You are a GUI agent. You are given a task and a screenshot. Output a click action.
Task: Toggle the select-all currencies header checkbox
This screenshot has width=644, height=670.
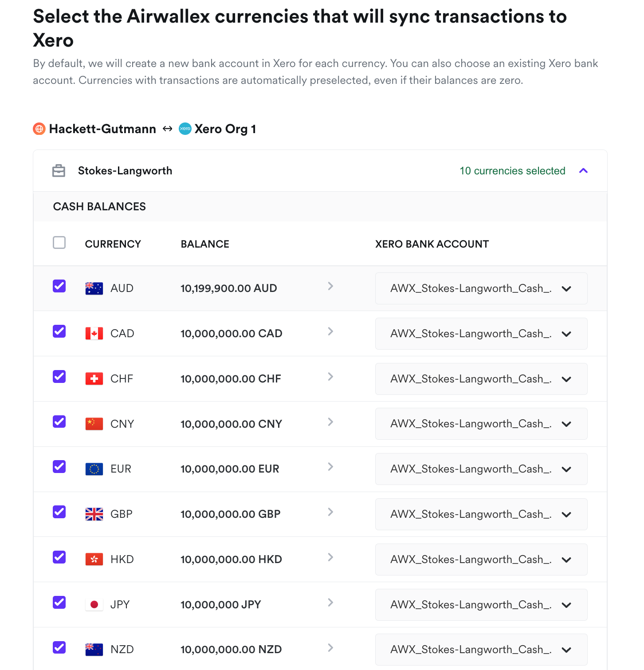point(59,243)
